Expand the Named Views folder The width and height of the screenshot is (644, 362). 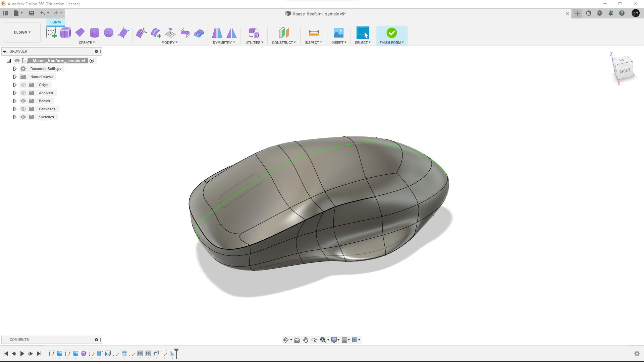point(15,77)
